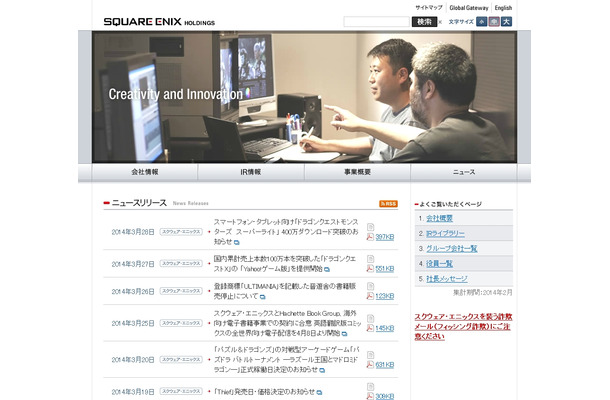Open the Thief 発売日・価格決定 news item

(265, 392)
